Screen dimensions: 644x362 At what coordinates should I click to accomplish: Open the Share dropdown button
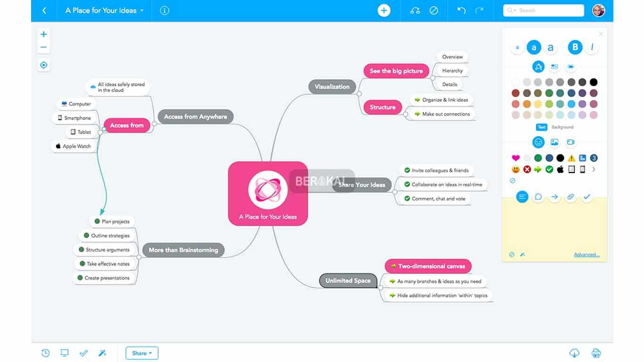[x=141, y=353]
